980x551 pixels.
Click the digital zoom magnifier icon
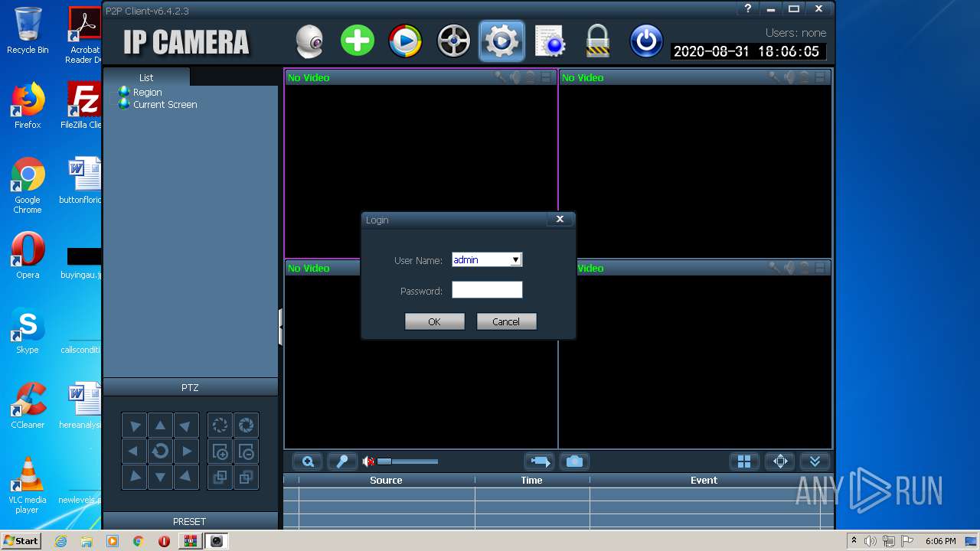309,461
